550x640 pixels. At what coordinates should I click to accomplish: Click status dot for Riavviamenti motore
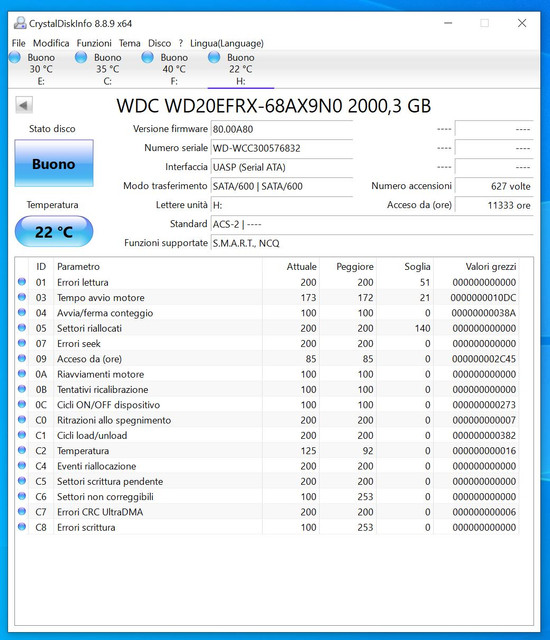pyautogui.click(x=22, y=373)
